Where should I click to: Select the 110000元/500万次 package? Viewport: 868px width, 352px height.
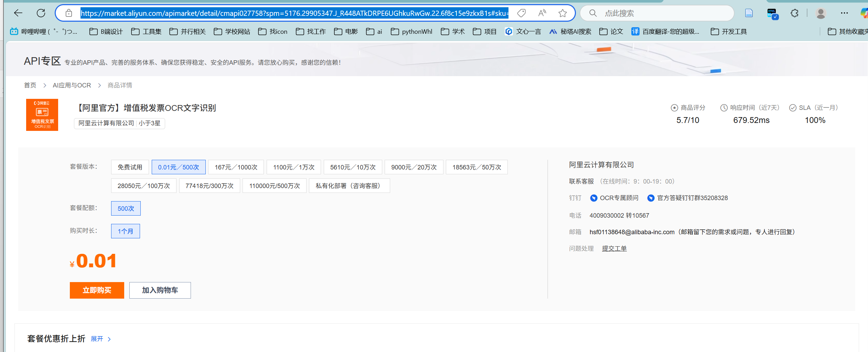point(275,186)
